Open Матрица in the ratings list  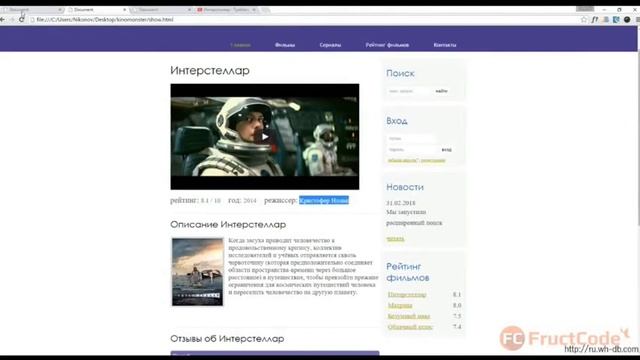click(x=400, y=305)
